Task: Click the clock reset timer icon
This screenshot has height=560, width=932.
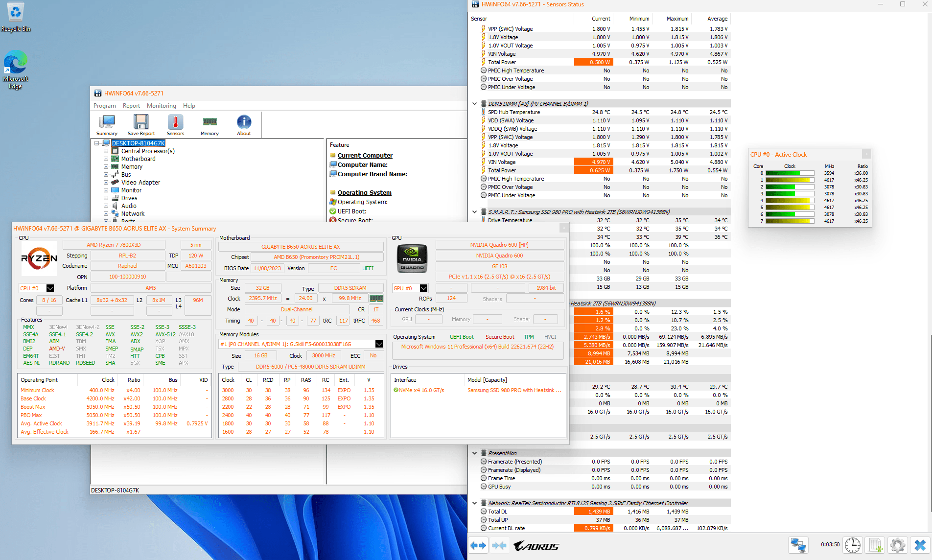Action: click(x=853, y=545)
